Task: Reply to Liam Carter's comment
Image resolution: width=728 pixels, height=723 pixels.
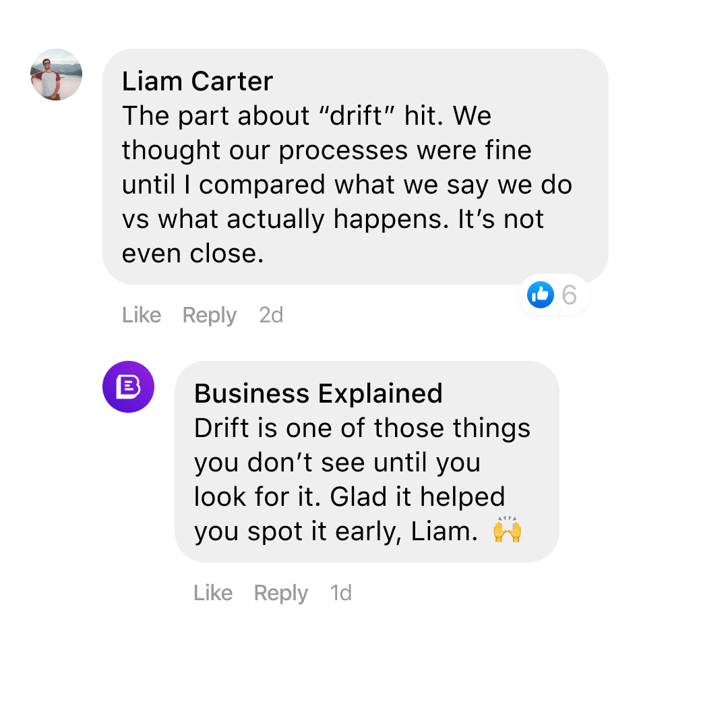Action: [x=209, y=315]
